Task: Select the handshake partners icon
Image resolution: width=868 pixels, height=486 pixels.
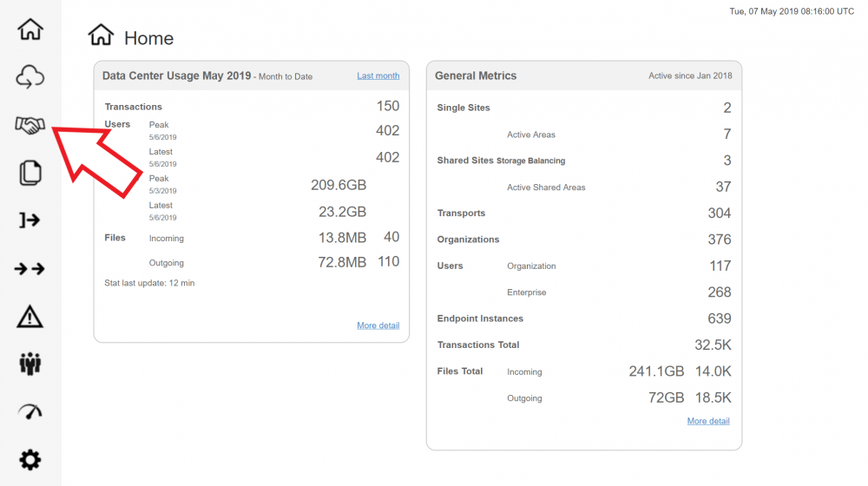Action: point(30,126)
